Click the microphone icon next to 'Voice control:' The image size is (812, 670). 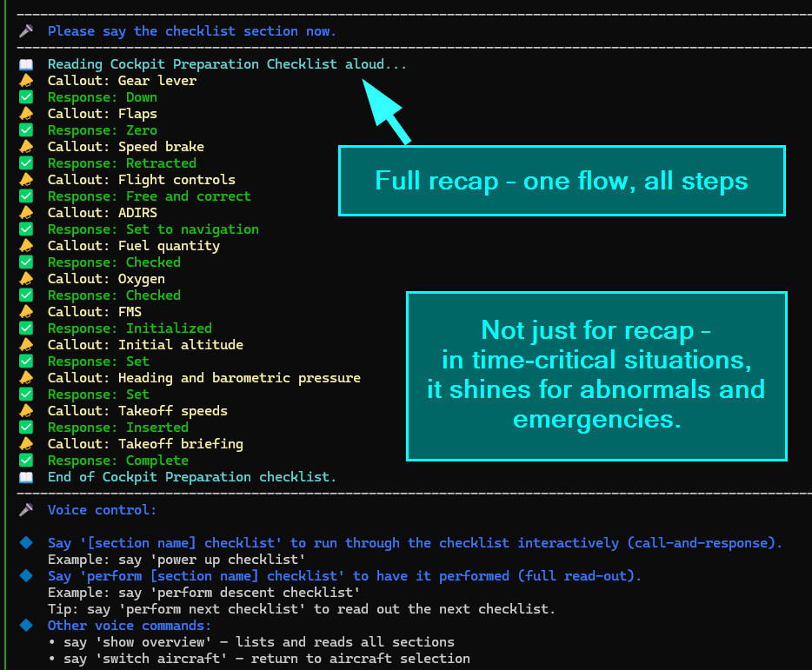coord(26,510)
